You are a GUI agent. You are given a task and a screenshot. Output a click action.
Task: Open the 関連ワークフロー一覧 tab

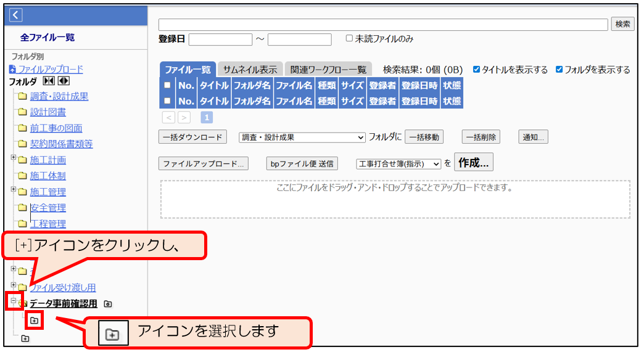pos(328,70)
